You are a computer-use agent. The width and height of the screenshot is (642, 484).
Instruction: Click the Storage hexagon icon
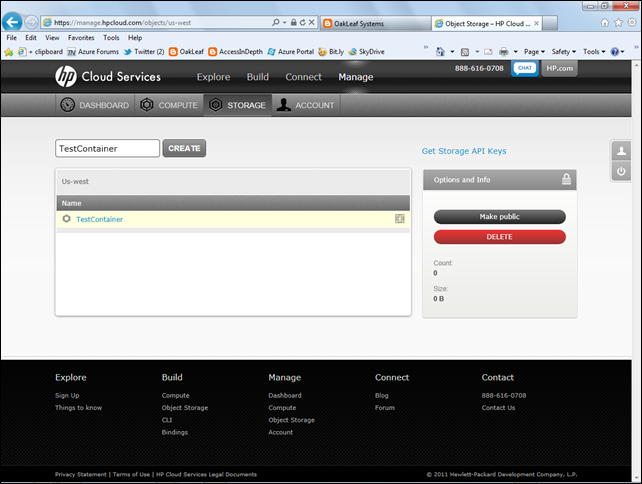tap(215, 105)
